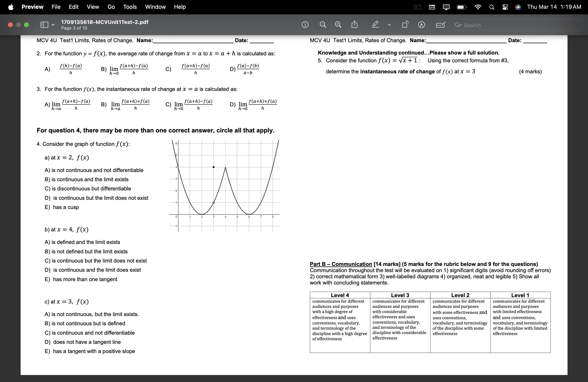Open Wi-Fi status in menu bar
This screenshot has height=382, width=588.
pyautogui.click(x=478, y=7)
